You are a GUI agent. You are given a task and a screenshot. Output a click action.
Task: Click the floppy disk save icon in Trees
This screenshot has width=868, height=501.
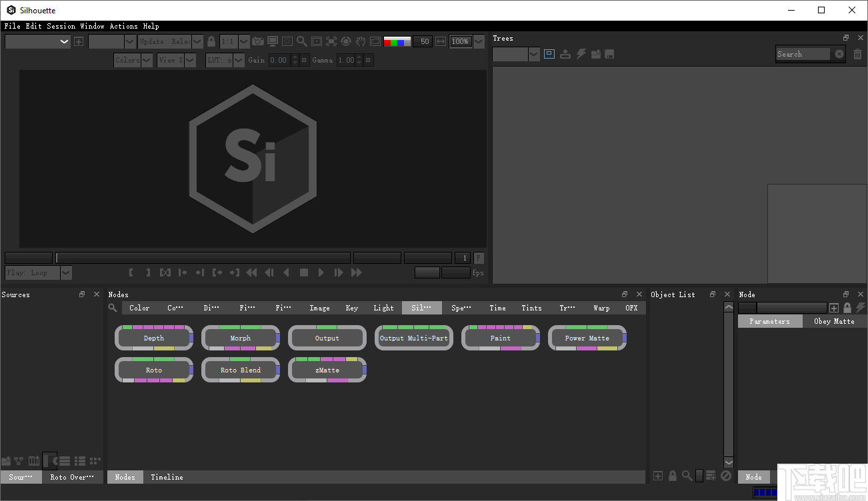[609, 54]
